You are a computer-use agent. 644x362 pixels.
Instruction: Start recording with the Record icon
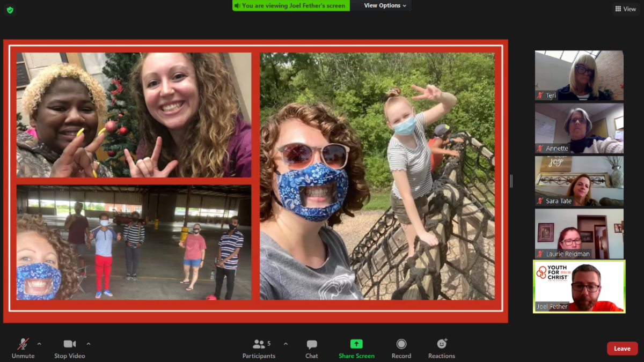tap(401, 344)
